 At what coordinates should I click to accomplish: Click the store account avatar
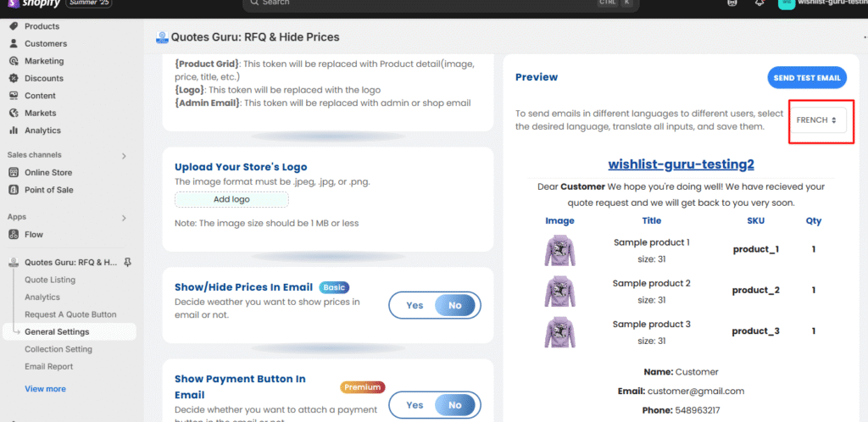tap(786, 3)
